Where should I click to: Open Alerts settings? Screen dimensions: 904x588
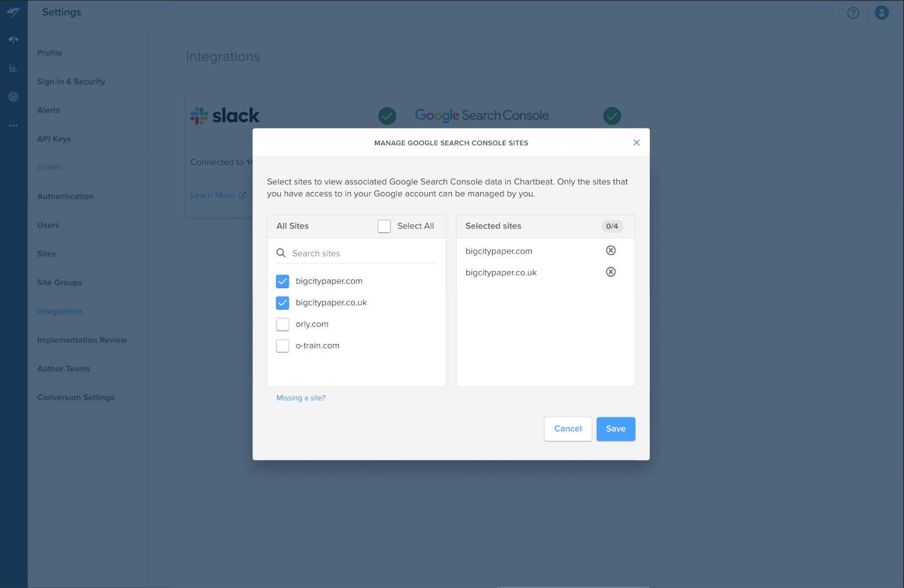click(x=49, y=110)
